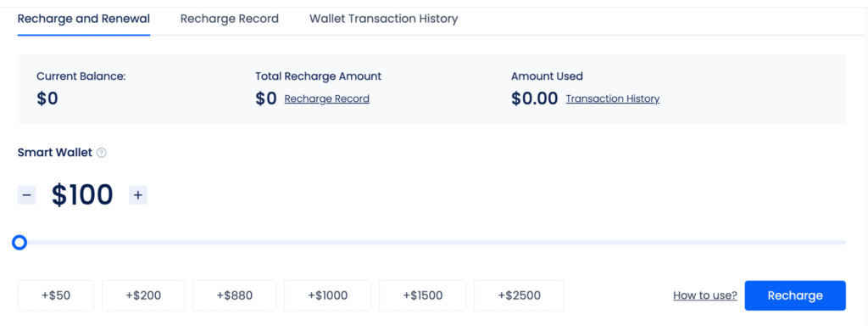Click the Smart Wallet help question icon

click(102, 153)
